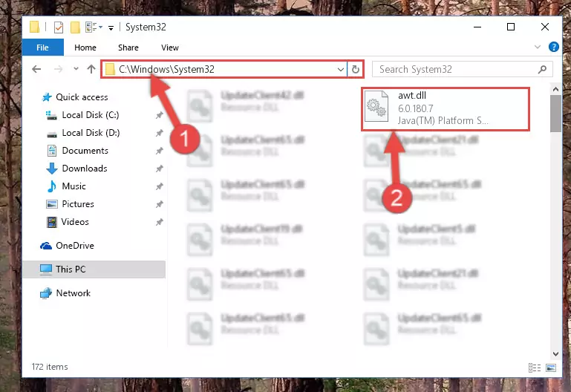
Task: Click the pin icon beside Downloads
Action: (159, 169)
